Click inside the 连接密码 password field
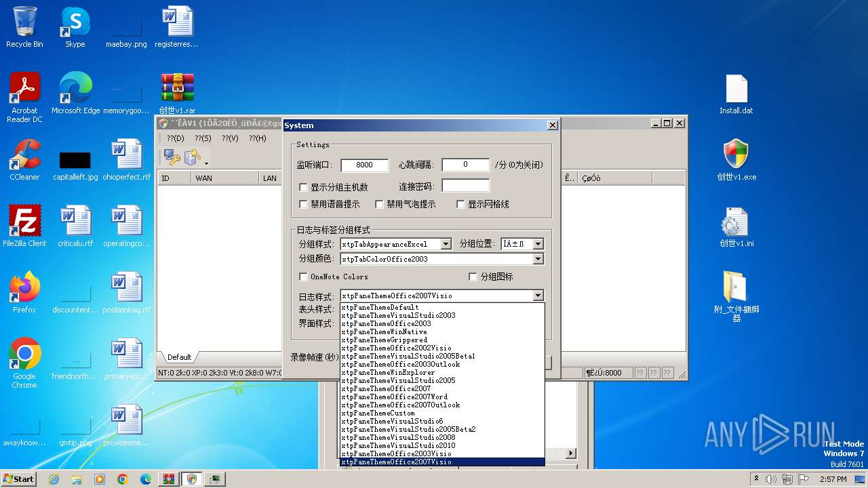This screenshot has height=488, width=868. [465, 186]
